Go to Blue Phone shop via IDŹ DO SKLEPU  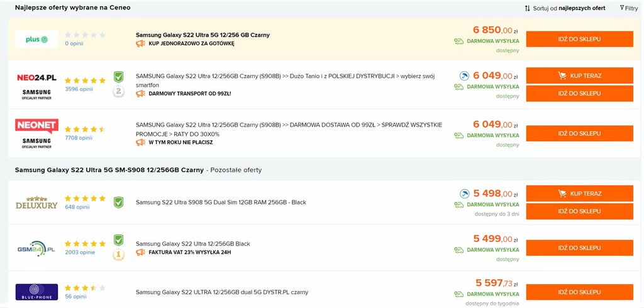pyautogui.click(x=579, y=292)
